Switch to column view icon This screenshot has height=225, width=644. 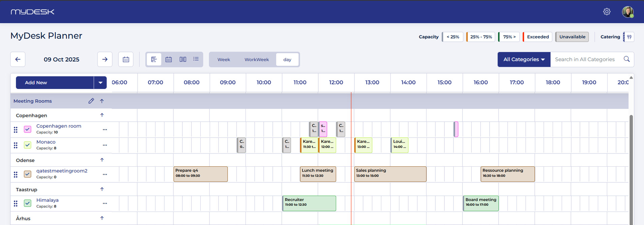pos(183,59)
